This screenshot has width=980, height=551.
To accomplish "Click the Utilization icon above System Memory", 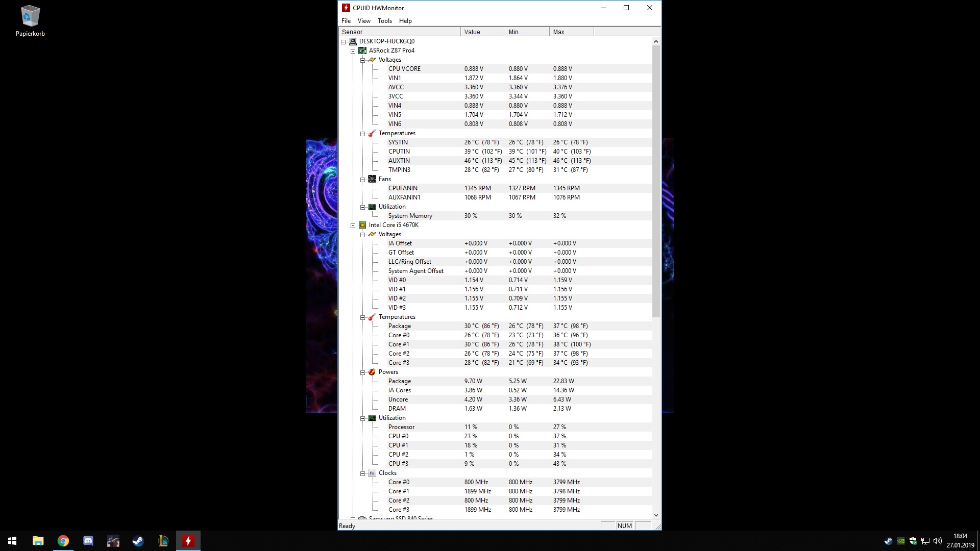I will (x=372, y=207).
